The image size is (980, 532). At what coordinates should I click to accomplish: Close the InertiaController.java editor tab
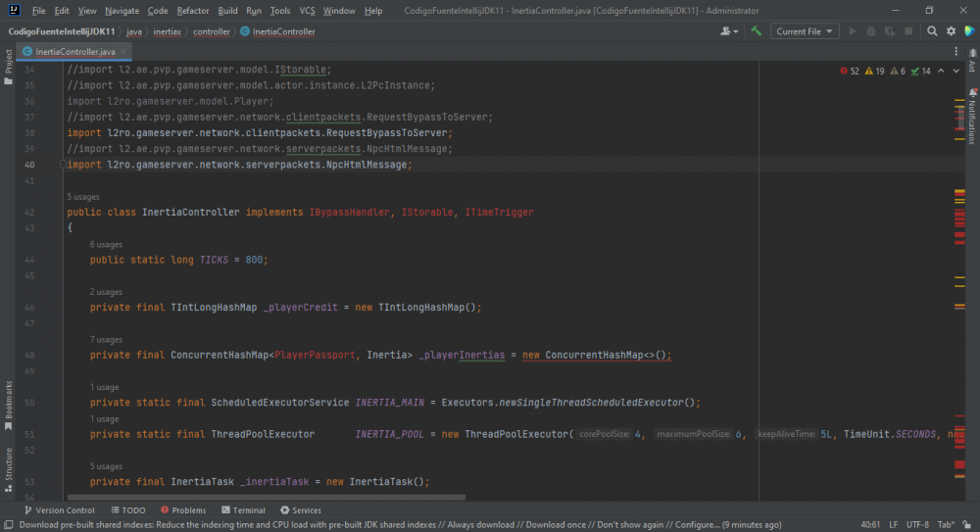(x=123, y=51)
